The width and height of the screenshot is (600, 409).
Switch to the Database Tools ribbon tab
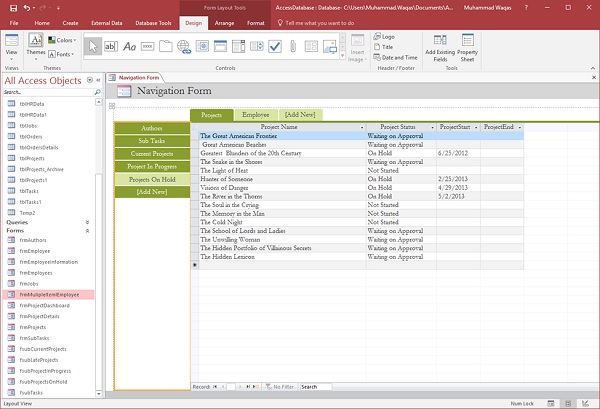click(153, 21)
